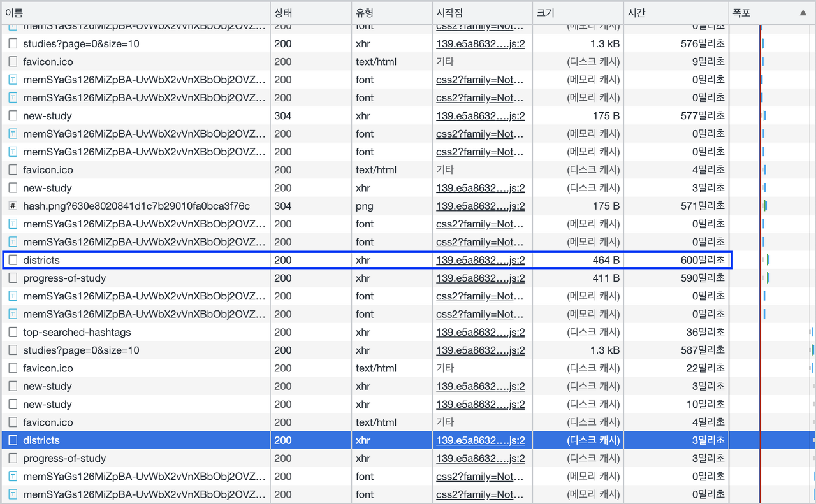Sort requests by the 이름 column header
Screen dimensions: 816x504
point(136,13)
